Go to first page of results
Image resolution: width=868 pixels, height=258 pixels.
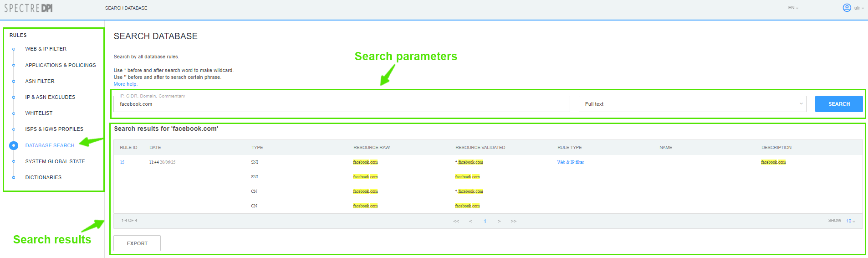click(456, 221)
